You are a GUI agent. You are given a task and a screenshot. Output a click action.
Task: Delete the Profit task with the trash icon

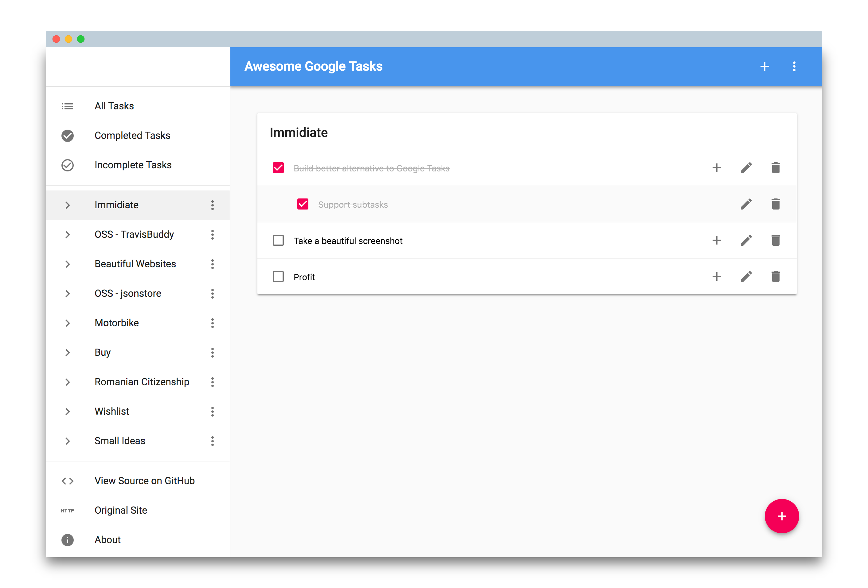[x=775, y=277]
